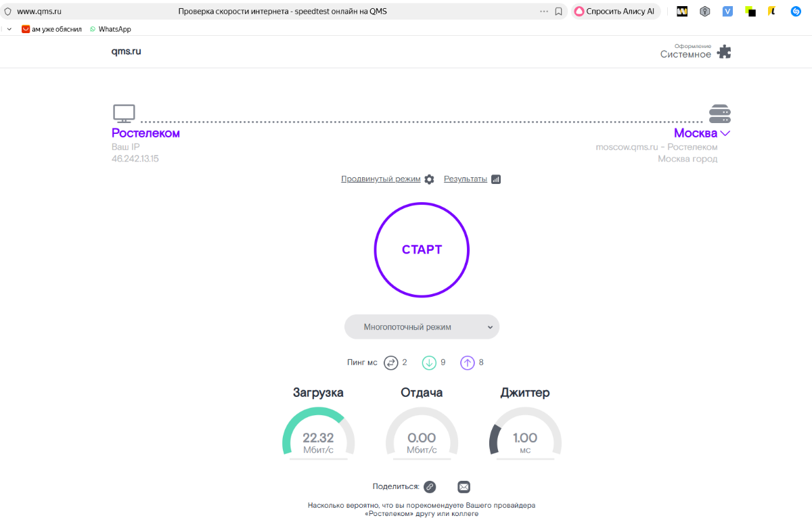Screen dimensions: 812x518
Task: Click the Джиттер heading
Action: pos(525,392)
